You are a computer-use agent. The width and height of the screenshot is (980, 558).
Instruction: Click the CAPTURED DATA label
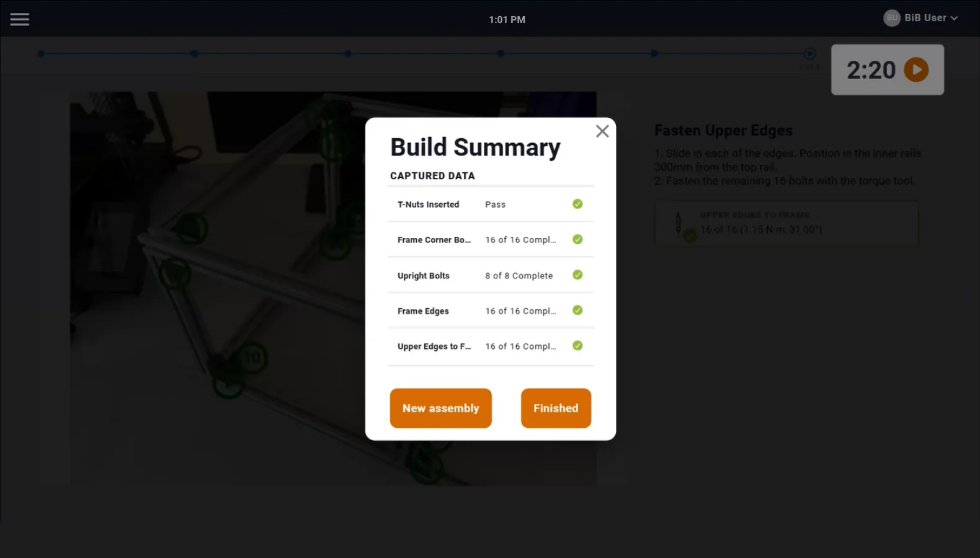click(432, 176)
